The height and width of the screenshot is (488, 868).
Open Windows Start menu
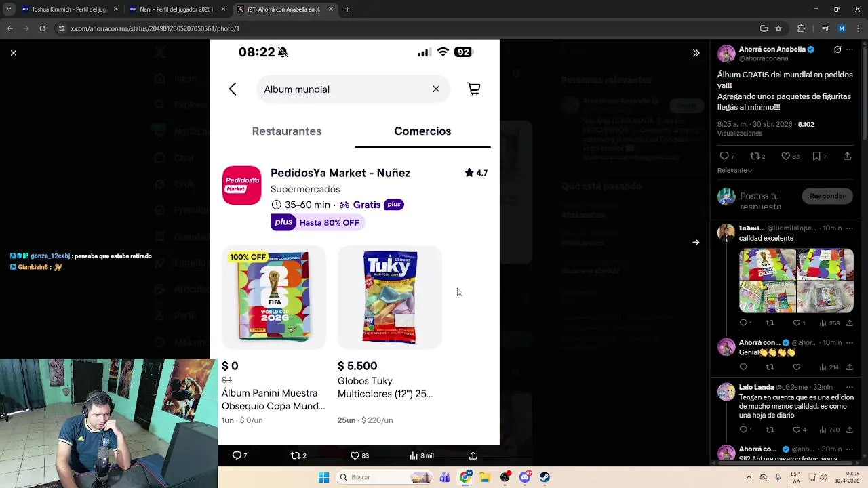pos(324,477)
